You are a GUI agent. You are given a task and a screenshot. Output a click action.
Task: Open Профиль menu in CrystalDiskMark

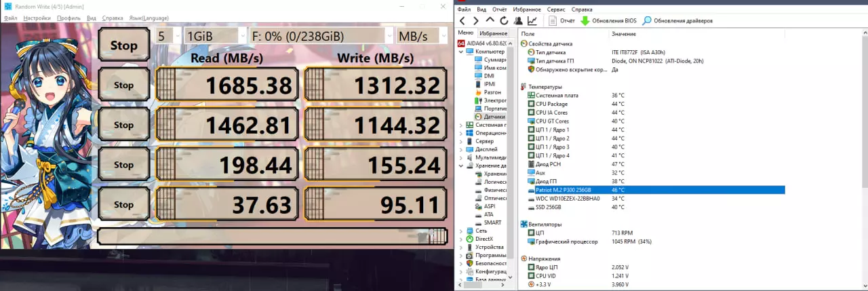pyautogui.click(x=69, y=18)
